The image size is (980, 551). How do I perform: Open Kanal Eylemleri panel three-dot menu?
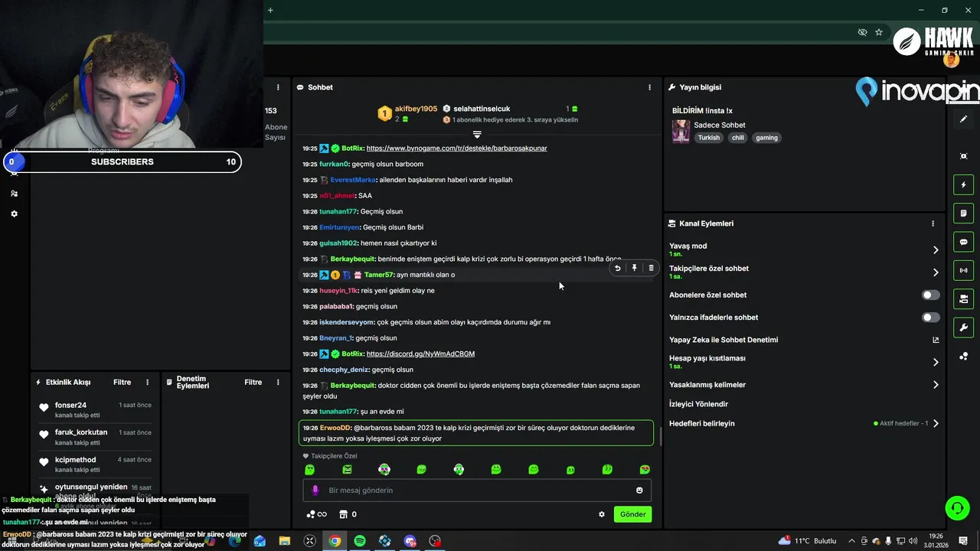pos(933,223)
